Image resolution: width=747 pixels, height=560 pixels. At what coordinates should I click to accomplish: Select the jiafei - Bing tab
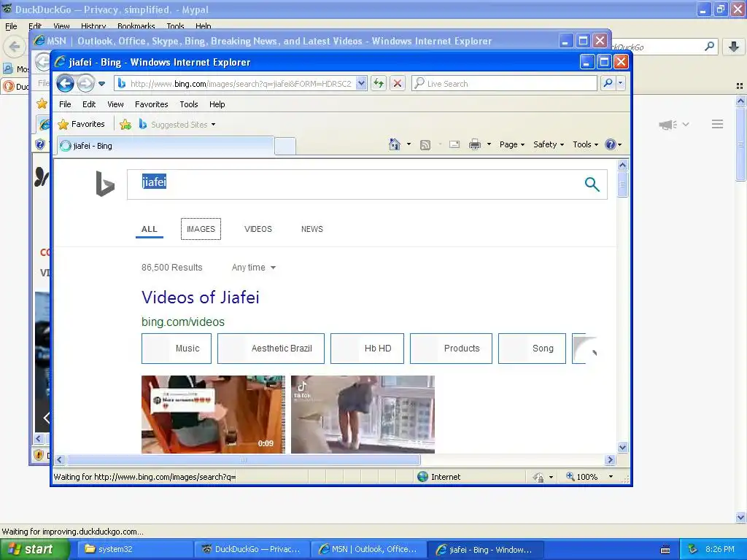pos(166,146)
